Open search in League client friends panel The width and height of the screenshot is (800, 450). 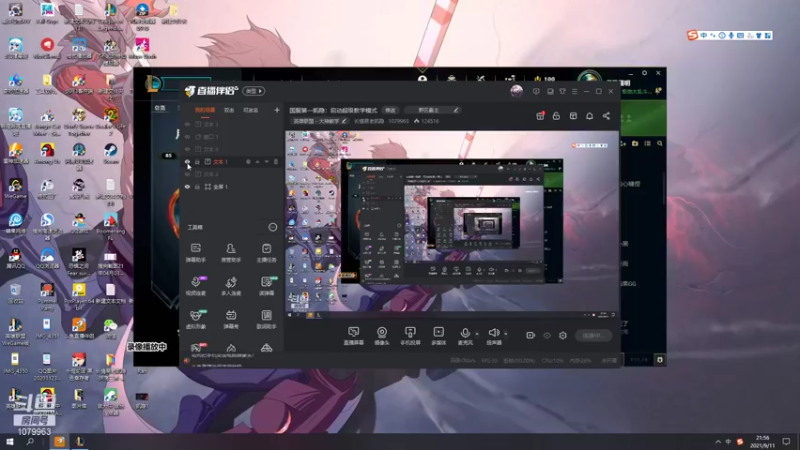pyautogui.click(x=660, y=144)
